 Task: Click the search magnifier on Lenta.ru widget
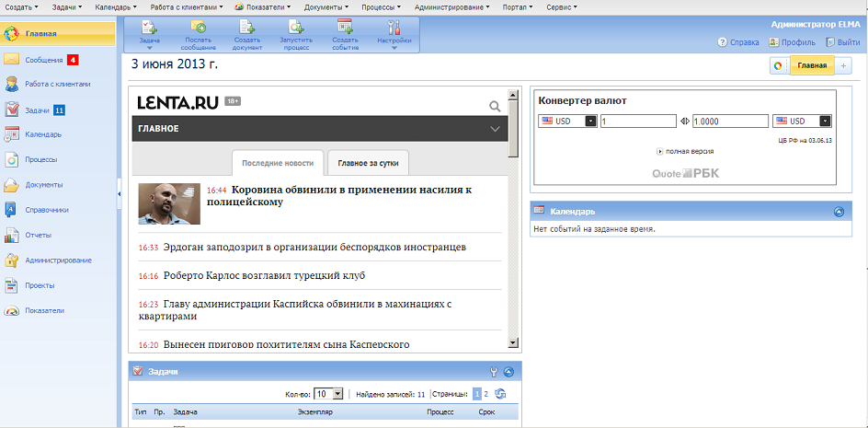click(495, 106)
